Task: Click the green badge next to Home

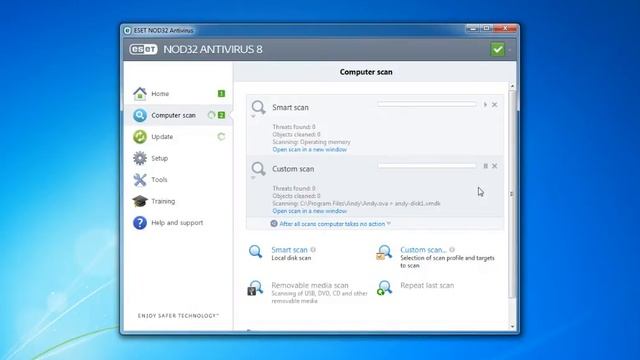Action: point(221,93)
